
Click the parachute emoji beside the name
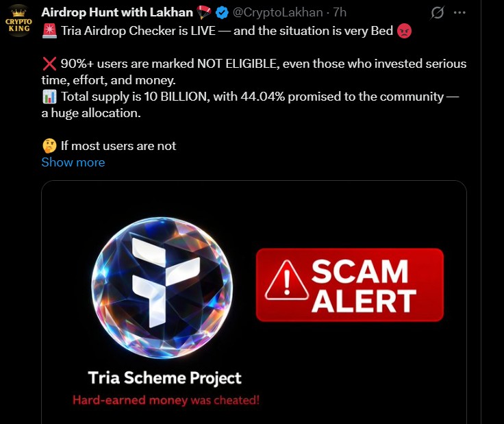204,12
